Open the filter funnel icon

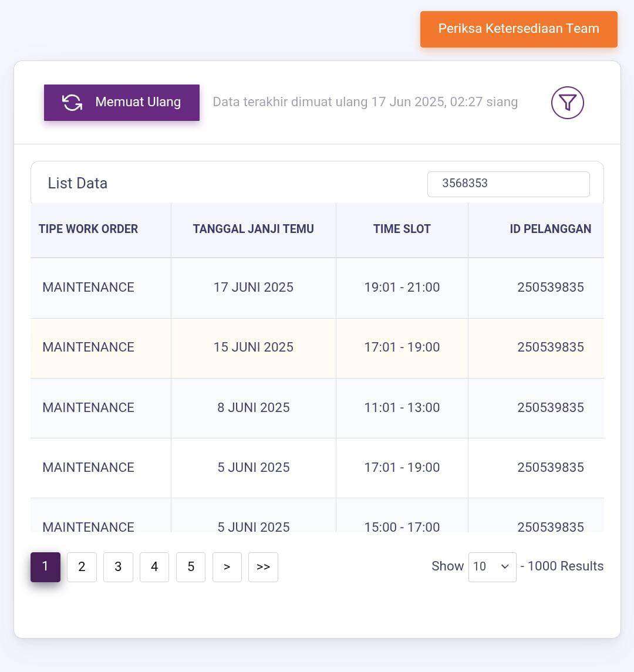(x=567, y=103)
